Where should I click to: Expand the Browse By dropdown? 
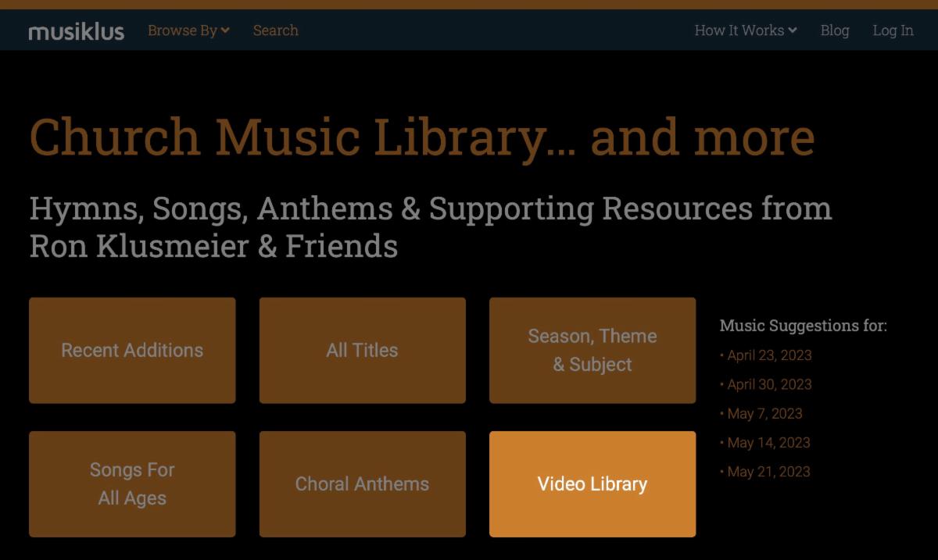[x=183, y=30]
